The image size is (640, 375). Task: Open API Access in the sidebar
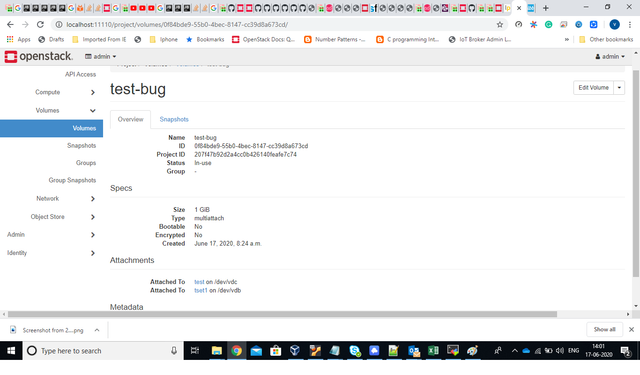(x=80, y=74)
